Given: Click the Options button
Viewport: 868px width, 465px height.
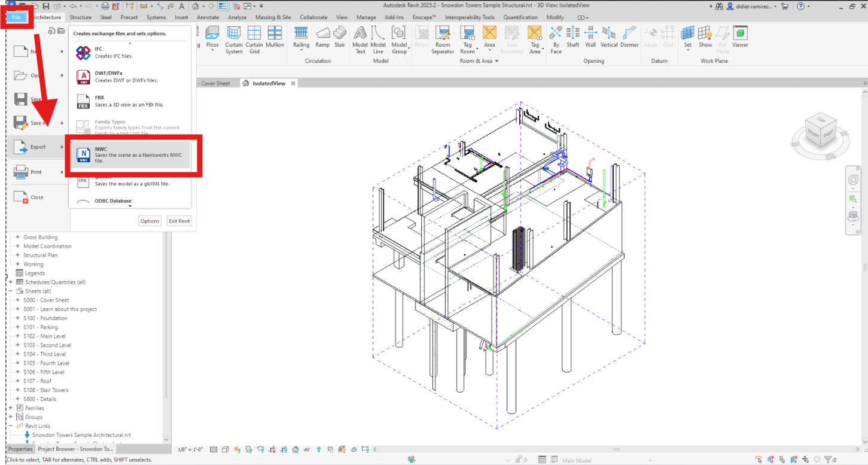Looking at the screenshot, I should (150, 221).
